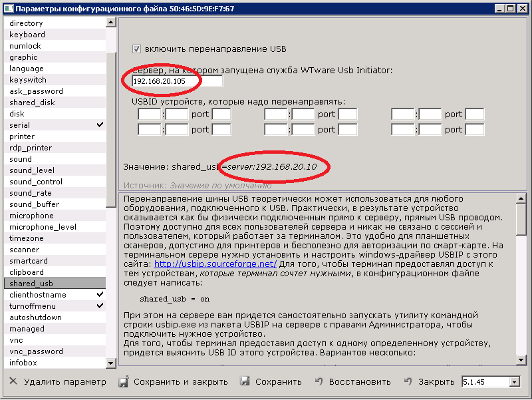Toggle включить перенаправление USB checkbox
The width and height of the screenshot is (532, 400).
(x=137, y=49)
